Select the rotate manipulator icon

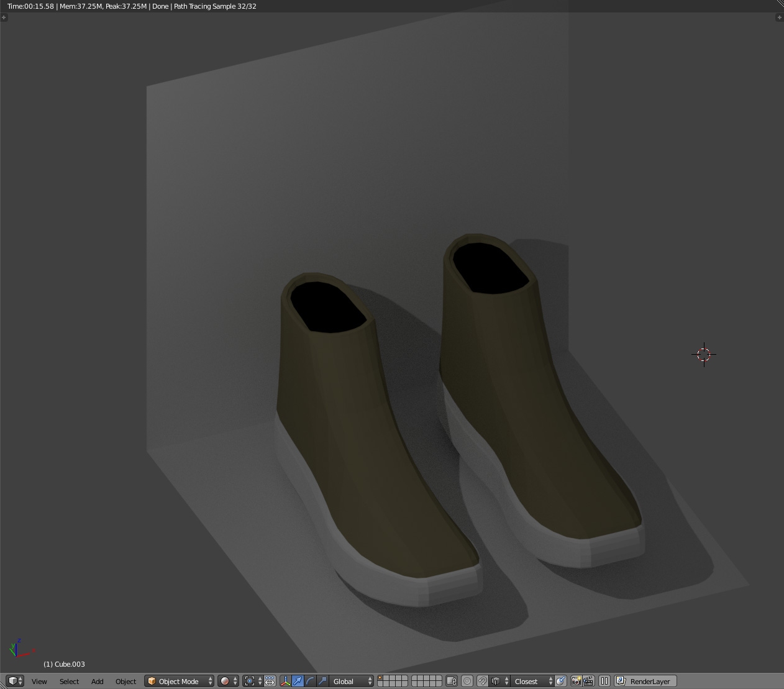[311, 682]
